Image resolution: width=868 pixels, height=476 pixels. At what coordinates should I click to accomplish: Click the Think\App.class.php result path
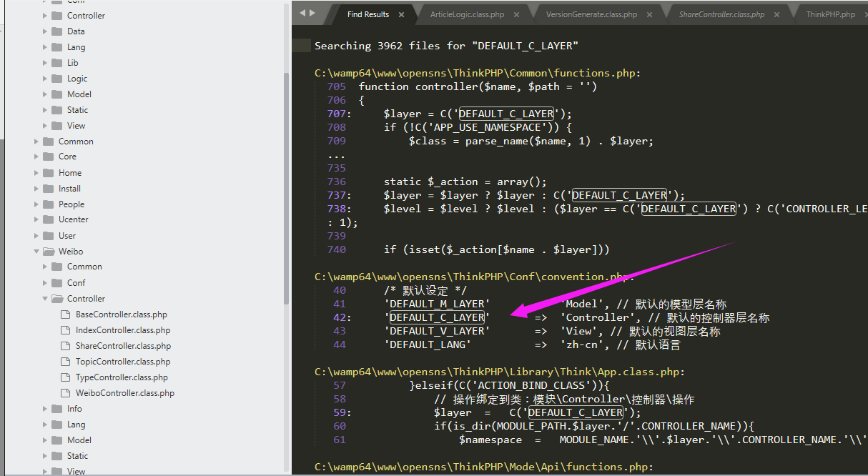point(500,372)
